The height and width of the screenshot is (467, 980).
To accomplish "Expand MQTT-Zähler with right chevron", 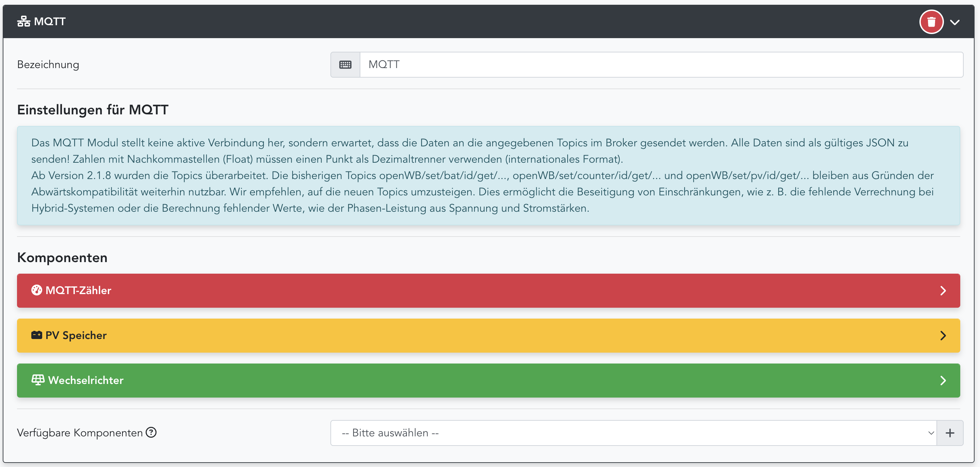I will [x=943, y=291].
